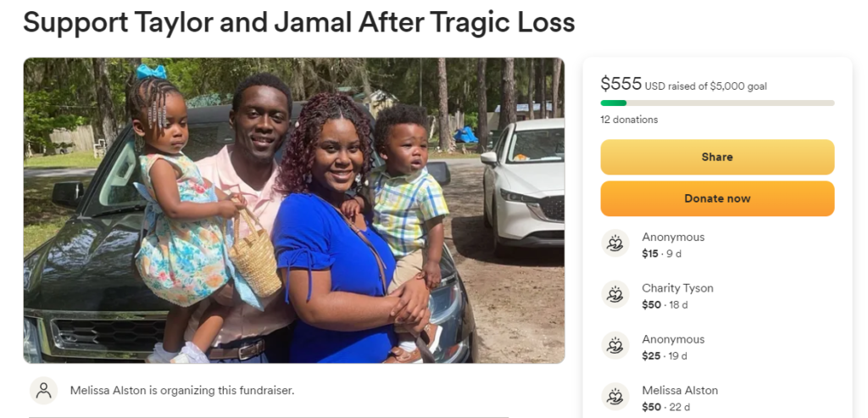
Task: Click the '12 donations' count text
Action: [629, 120]
